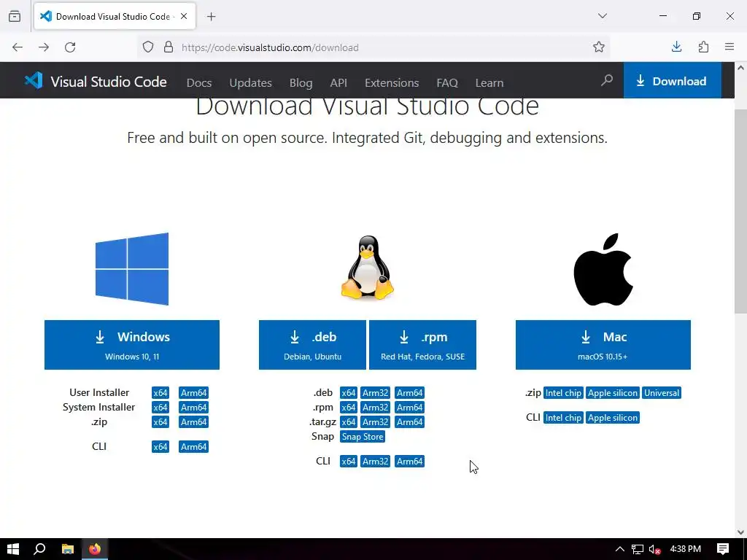This screenshot has height=560, width=747.
Task: Open the Firefox hamburger application menu
Action: pyautogui.click(x=729, y=47)
